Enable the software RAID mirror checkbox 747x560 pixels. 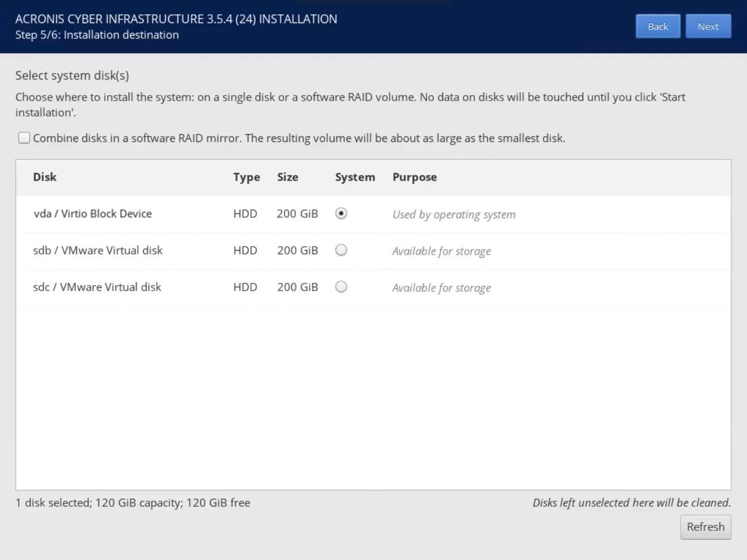coord(24,138)
